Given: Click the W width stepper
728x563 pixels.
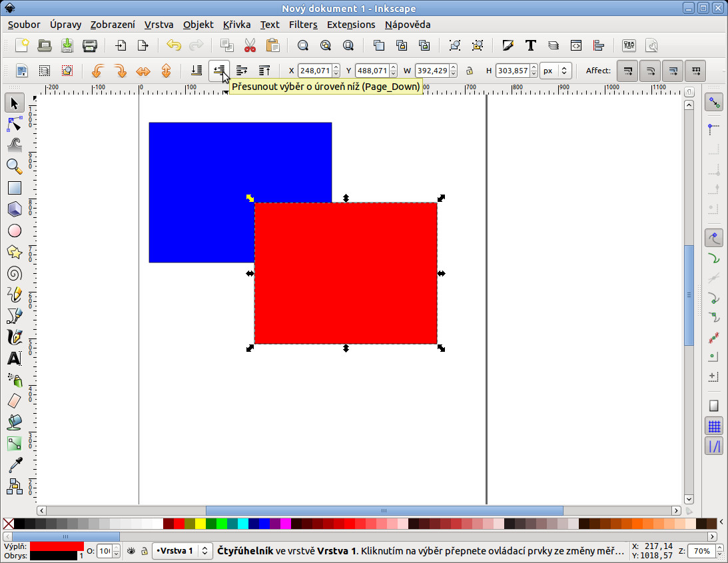Looking at the screenshot, I should point(453,71).
